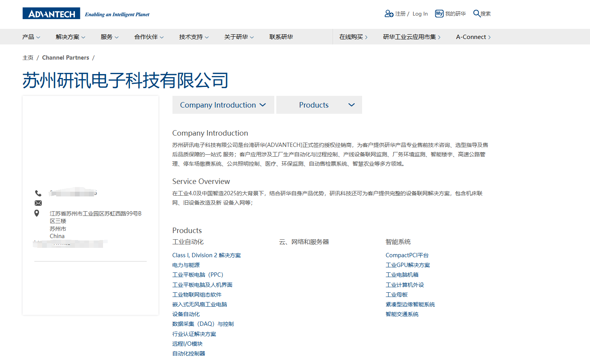Screen dimensions: 590x364
Task: Click the 注册 register link
Action: click(400, 14)
